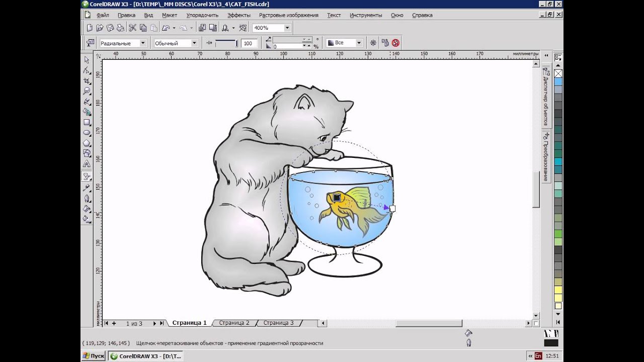Activate the Text tool
This screenshot has width=644, height=362.
point(87,164)
